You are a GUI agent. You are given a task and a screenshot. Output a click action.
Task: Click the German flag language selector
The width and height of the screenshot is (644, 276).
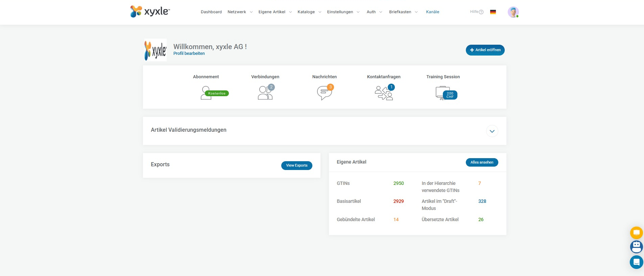click(493, 12)
